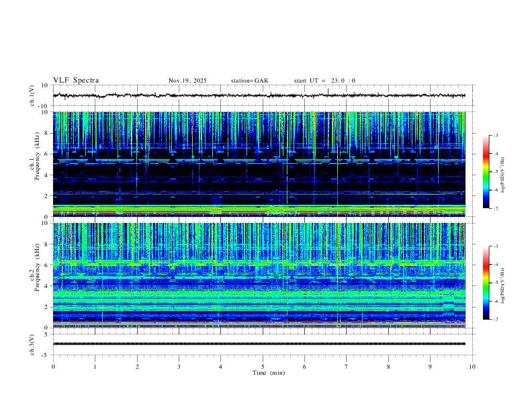Click the upper colorbar label 'log(PSD)(V²/Hz)'
532x411 pixels.
point(502,175)
